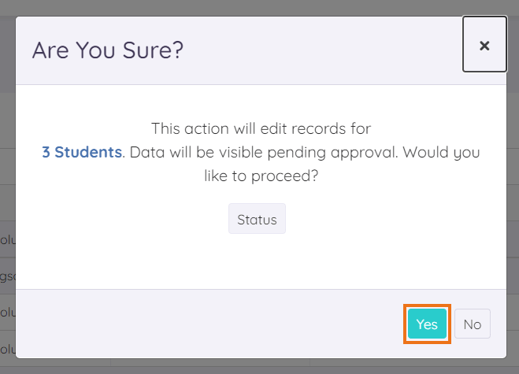
Task: Click the blue "3 Students" count text
Action: (82, 152)
